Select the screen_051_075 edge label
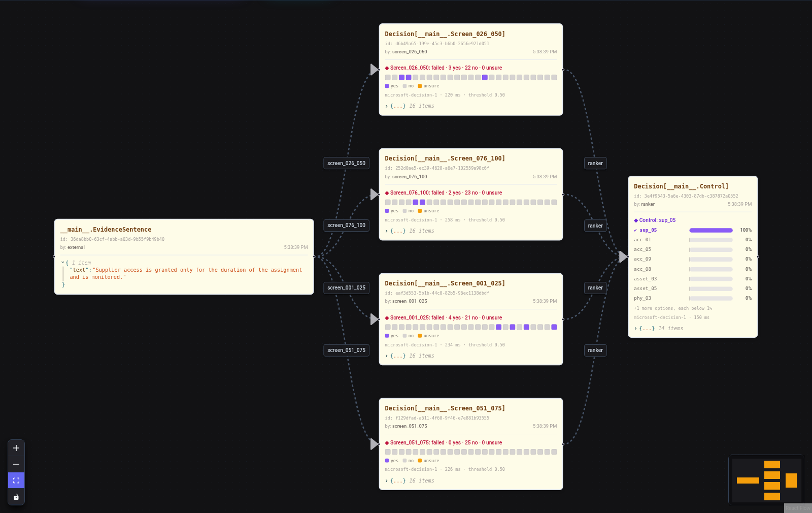The height and width of the screenshot is (513, 812). 346,350
